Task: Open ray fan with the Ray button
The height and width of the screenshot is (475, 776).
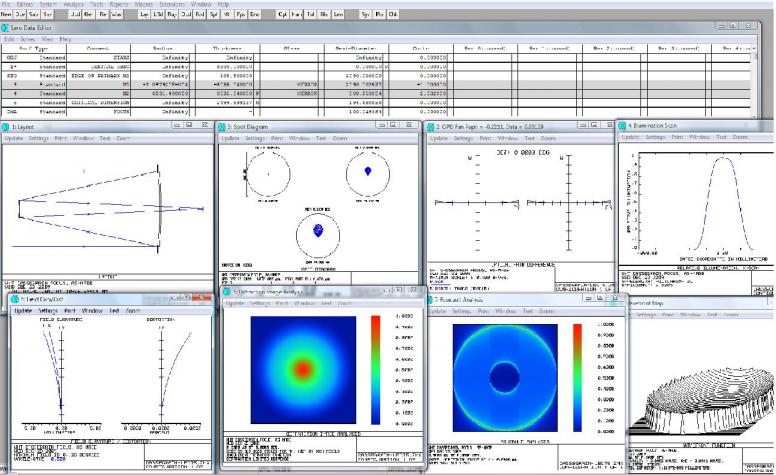Action: coord(172,14)
